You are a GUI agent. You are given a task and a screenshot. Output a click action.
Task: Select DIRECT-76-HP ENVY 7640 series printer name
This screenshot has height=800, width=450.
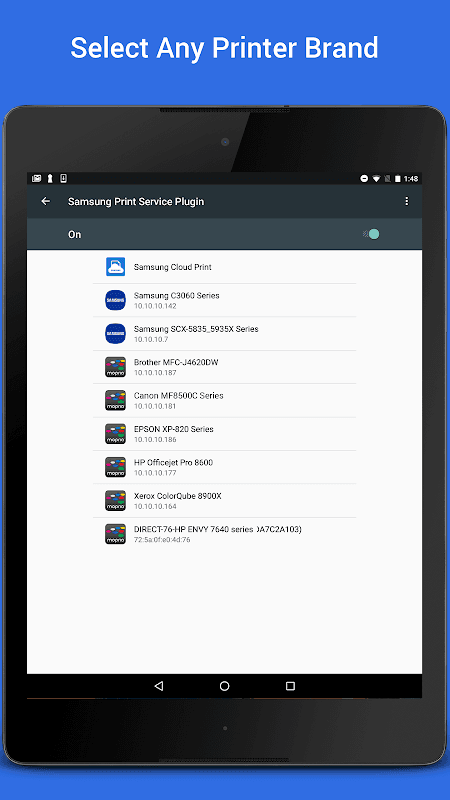tap(218, 529)
